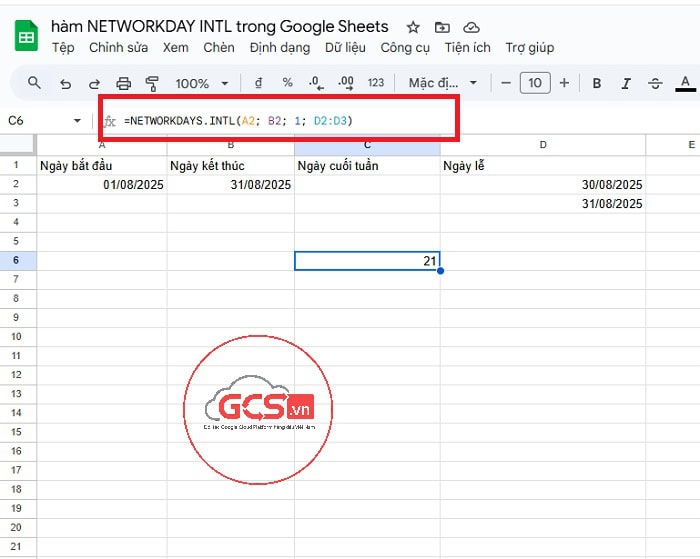Click the search menus magnifier icon
Screen dimensions: 700x559
pyautogui.click(x=34, y=84)
